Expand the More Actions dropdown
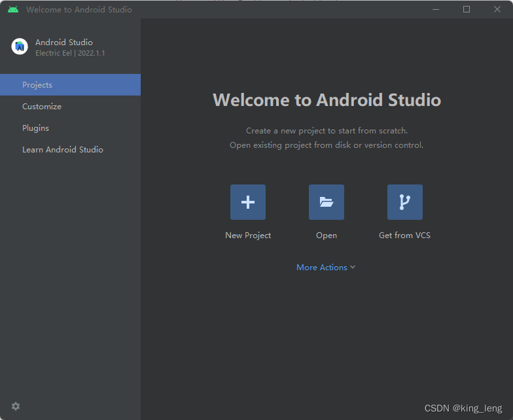The height and width of the screenshot is (420, 513). pyautogui.click(x=326, y=267)
